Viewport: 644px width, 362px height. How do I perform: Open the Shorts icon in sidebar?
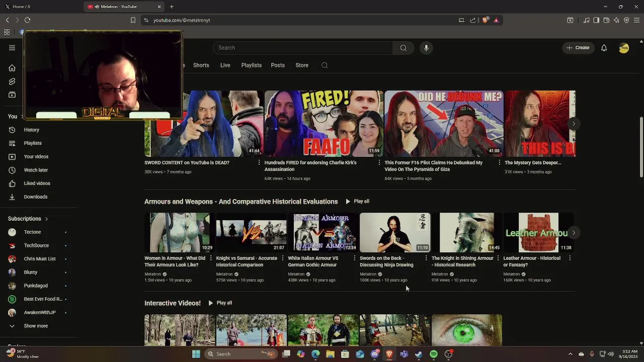(12, 81)
